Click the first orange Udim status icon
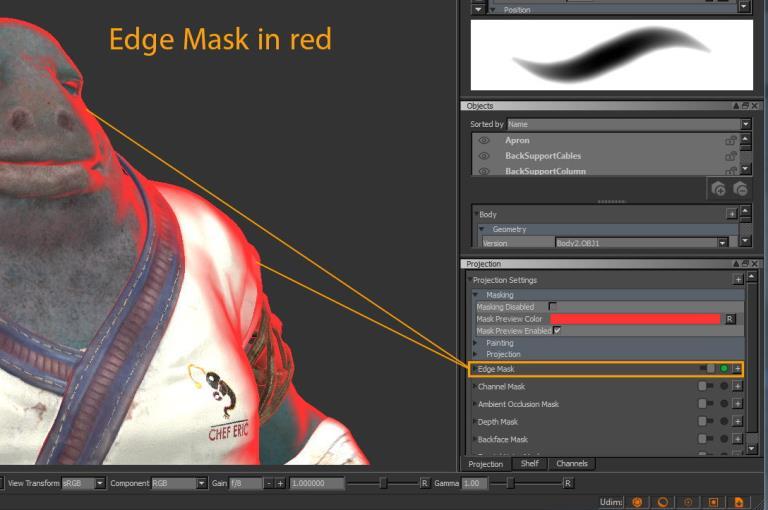Viewport: 768px width, 510px height. [x=637, y=502]
